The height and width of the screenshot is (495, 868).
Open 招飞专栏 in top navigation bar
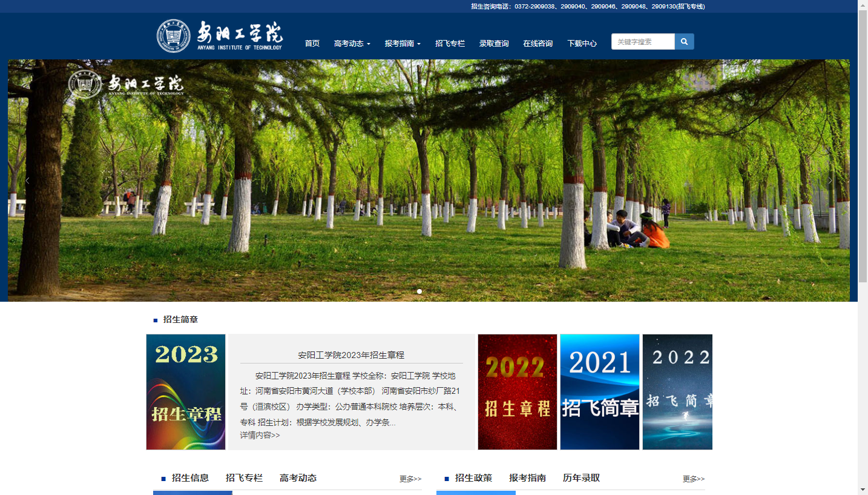[450, 44]
